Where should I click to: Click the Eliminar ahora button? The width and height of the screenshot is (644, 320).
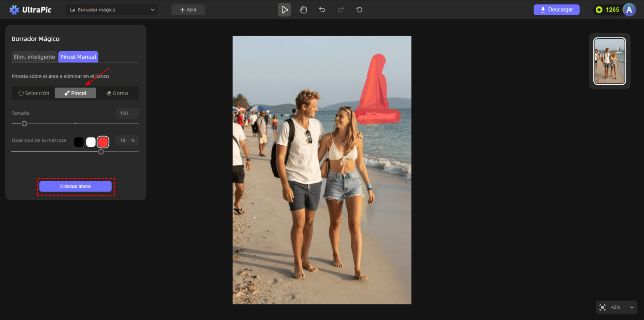75,186
